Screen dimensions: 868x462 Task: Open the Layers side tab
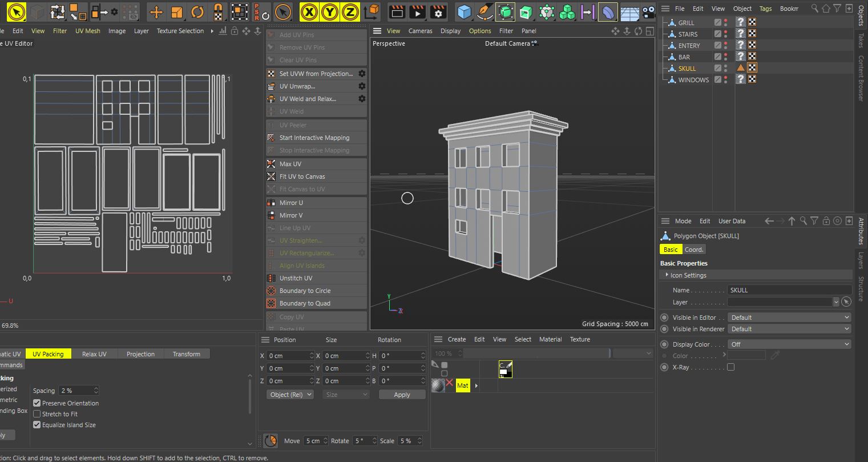click(861, 260)
